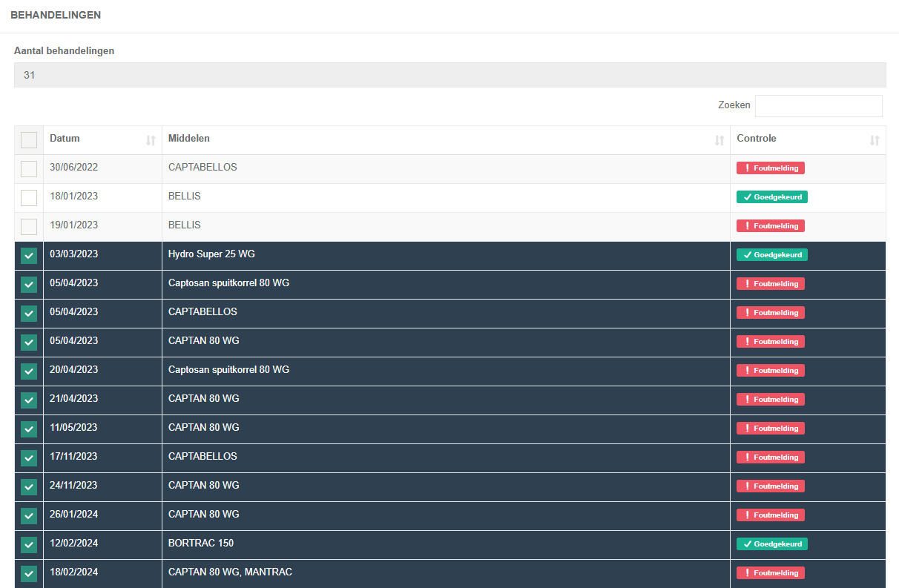Viewport: 899px width, 588px height.
Task: Click Foutmelding badge in 26/01/2024 row
Action: pyautogui.click(x=770, y=515)
